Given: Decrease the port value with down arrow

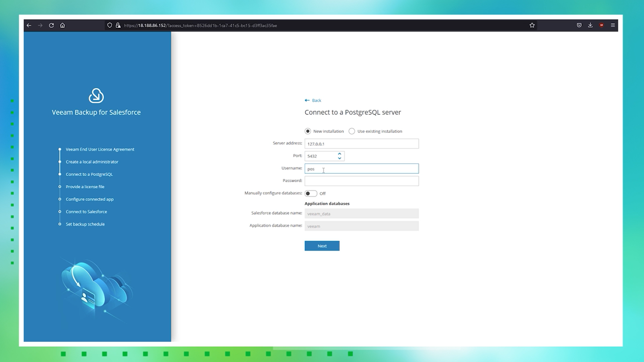Looking at the screenshot, I should click(339, 159).
